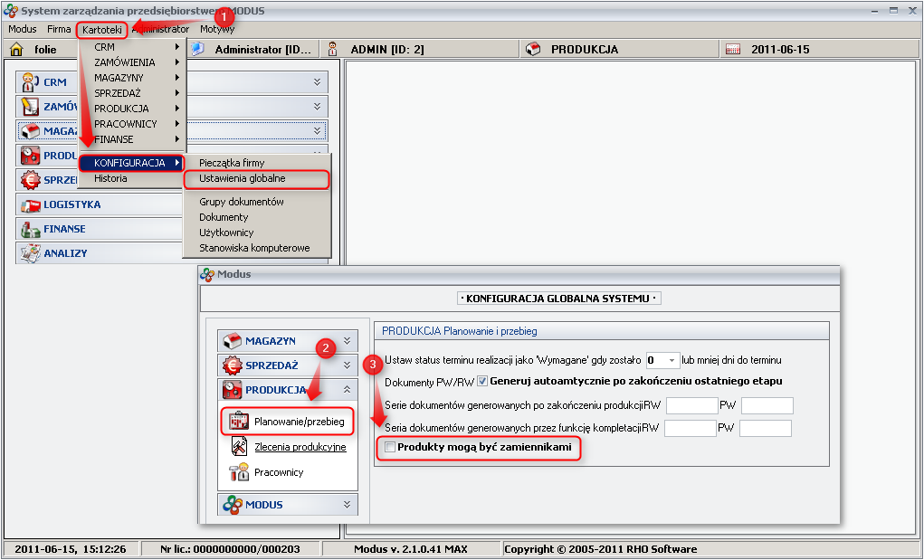Select PRODUKCJA in Kartoteki menu
This screenshot has height=560, width=924.
point(133,109)
